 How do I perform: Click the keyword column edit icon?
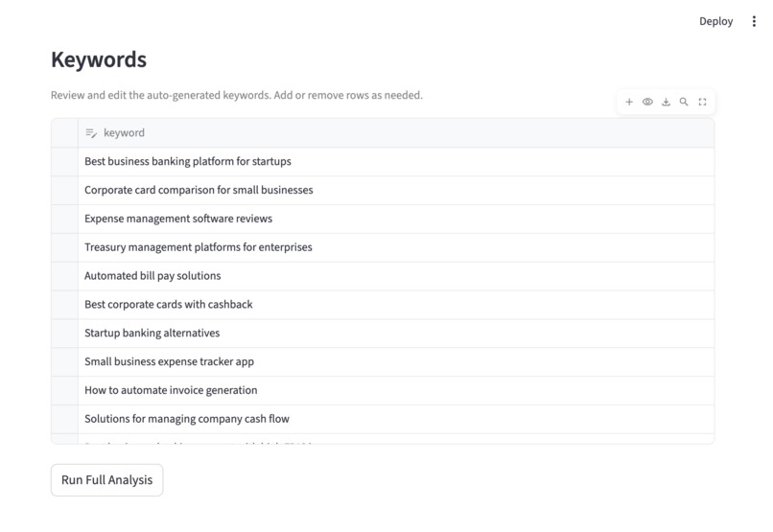pos(91,133)
